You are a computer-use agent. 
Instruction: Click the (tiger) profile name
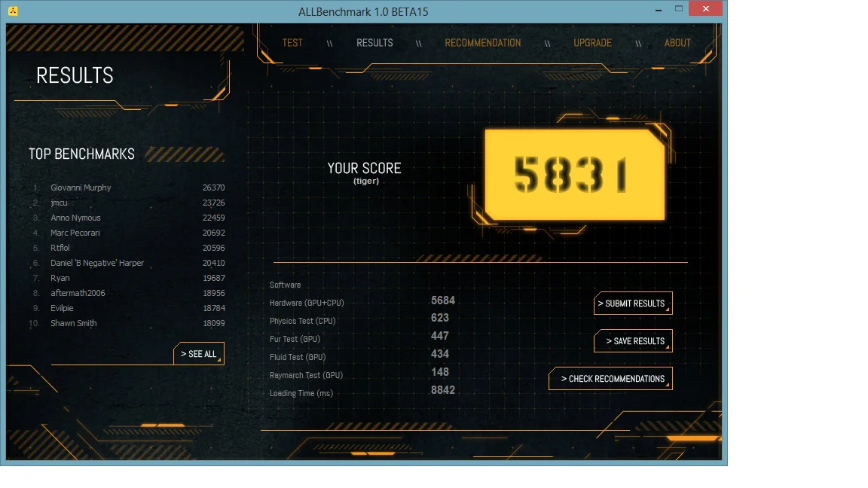(x=366, y=181)
